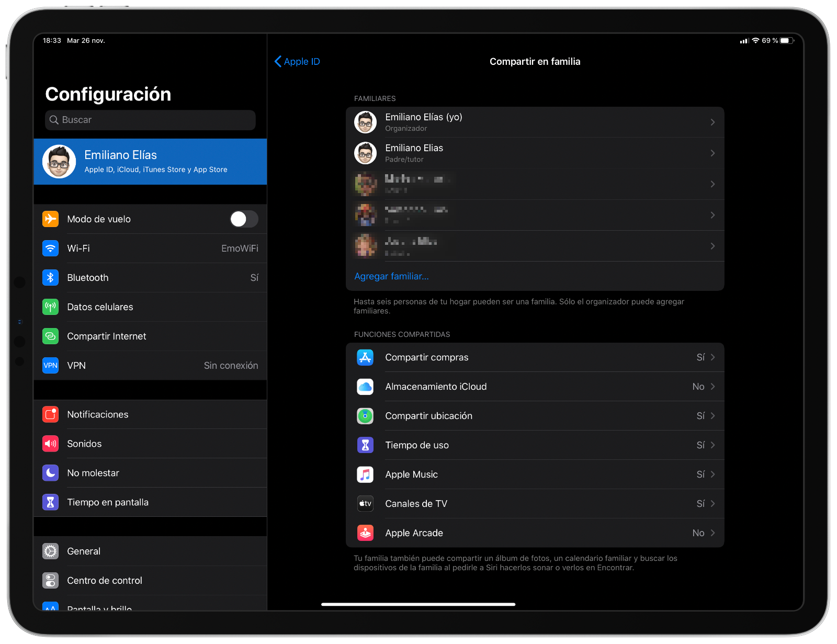The image size is (837, 644).
Task: Tap Agregar familiar link
Action: point(391,276)
